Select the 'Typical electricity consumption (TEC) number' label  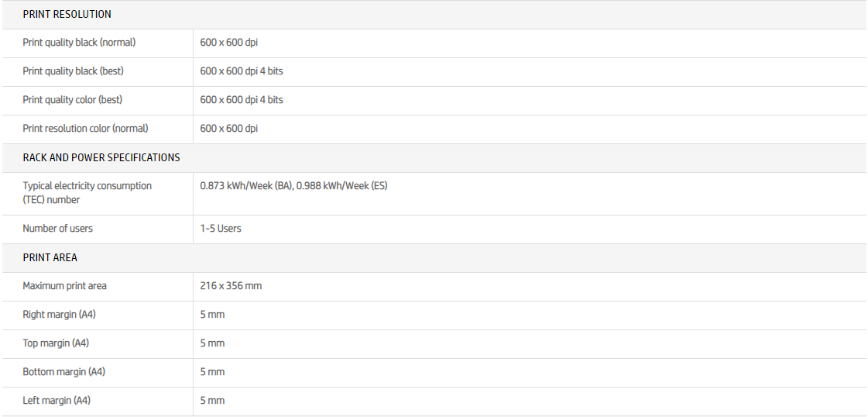87,193
